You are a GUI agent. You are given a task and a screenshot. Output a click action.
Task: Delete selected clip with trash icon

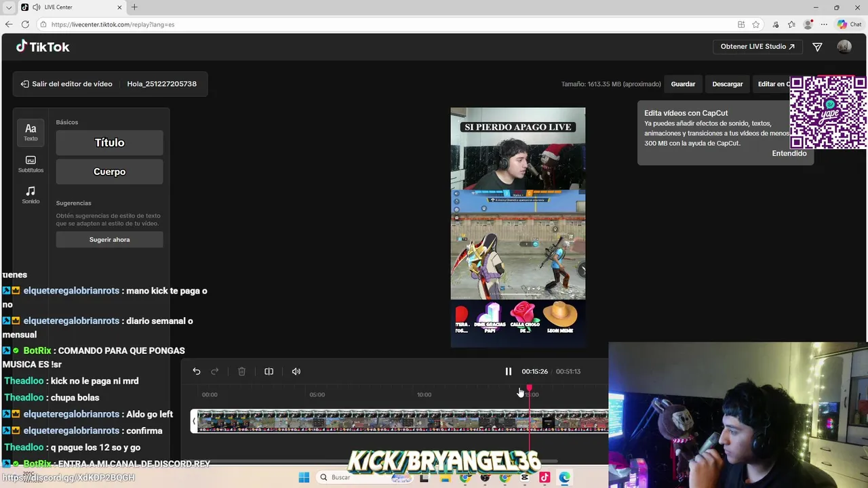(241, 371)
